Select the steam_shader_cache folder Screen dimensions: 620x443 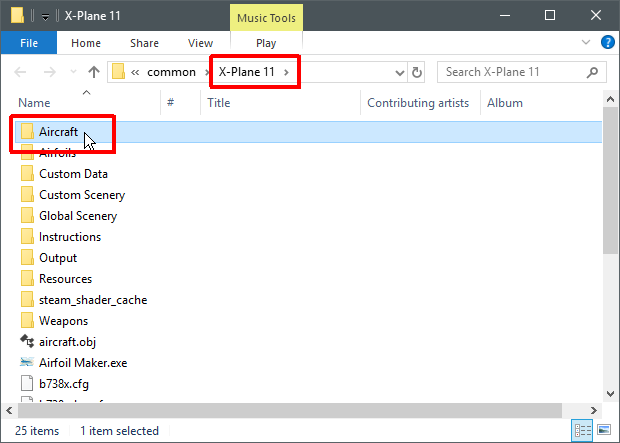[93, 299]
